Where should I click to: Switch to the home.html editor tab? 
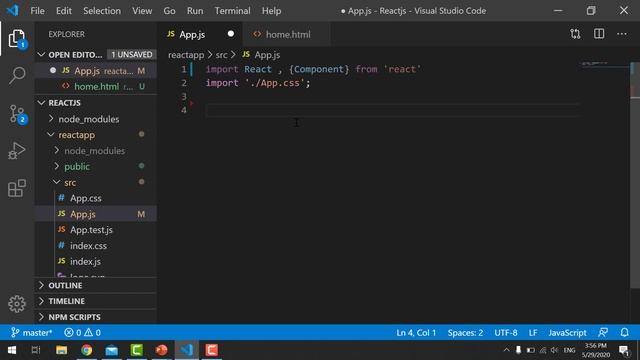click(x=286, y=34)
